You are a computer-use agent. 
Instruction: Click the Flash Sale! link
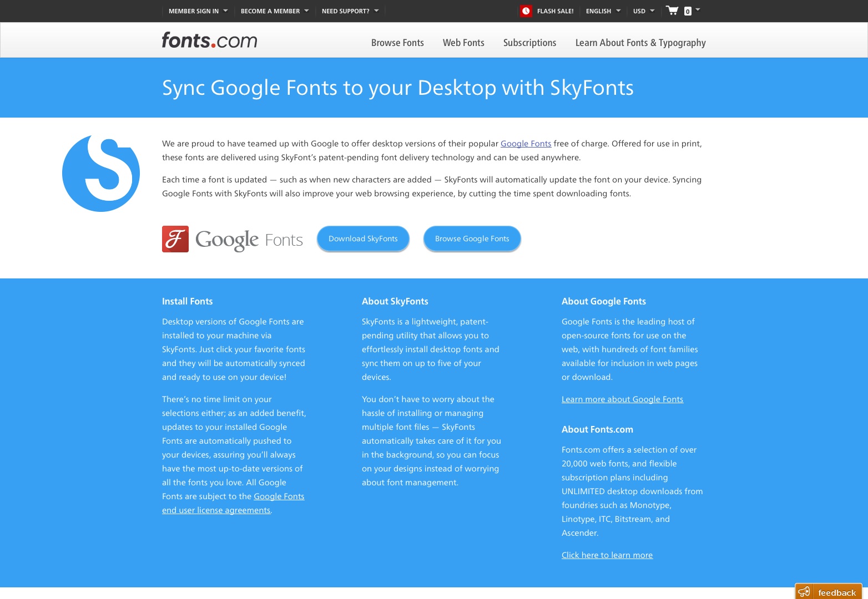pos(555,11)
